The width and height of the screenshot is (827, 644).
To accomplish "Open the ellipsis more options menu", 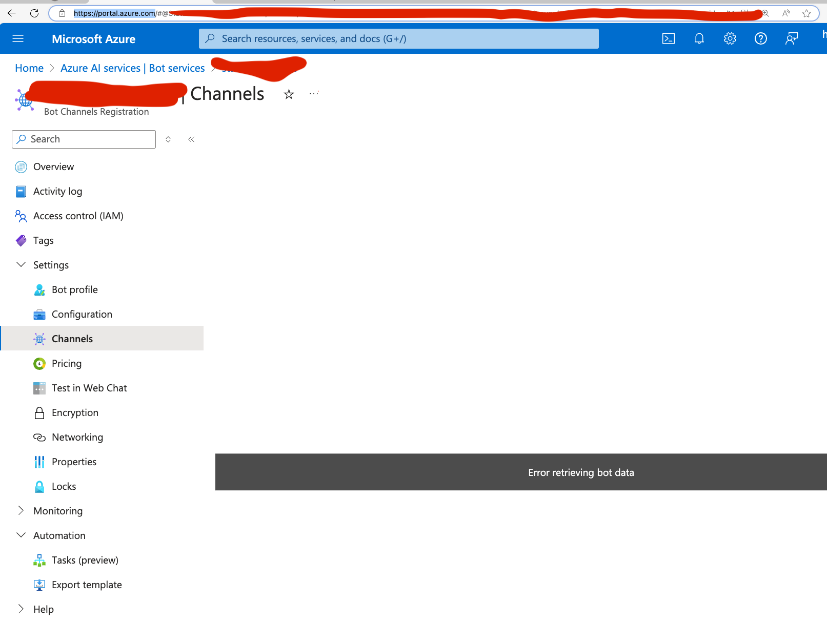I will (313, 94).
